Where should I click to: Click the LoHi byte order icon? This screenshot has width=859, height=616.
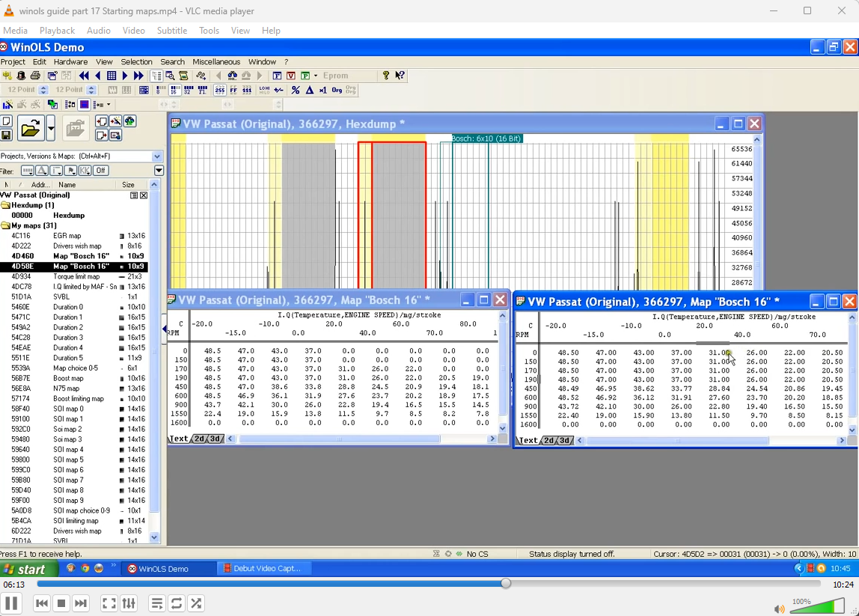click(264, 90)
